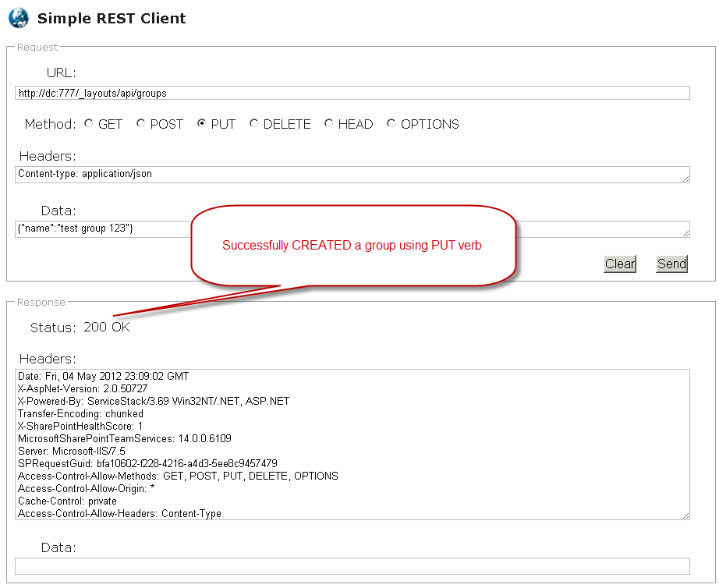Click in the request Data field with JSON
The width and height of the screenshot is (719, 588).
[x=101, y=228]
